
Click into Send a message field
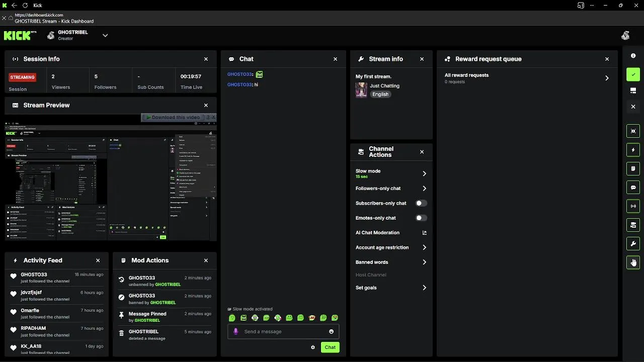[284, 331]
